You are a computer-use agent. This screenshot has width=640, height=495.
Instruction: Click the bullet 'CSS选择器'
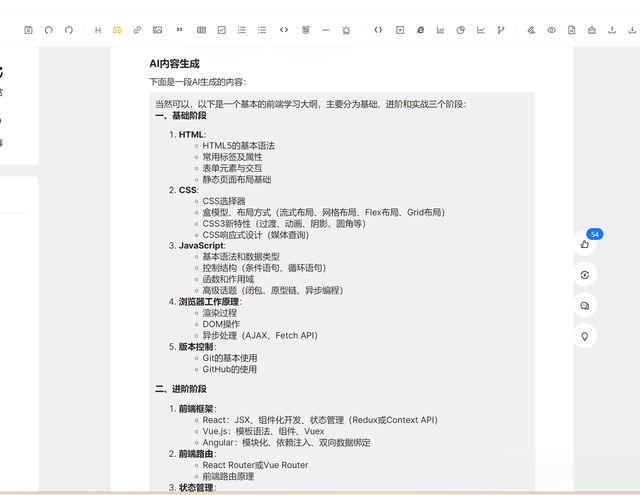(x=224, y=201)
